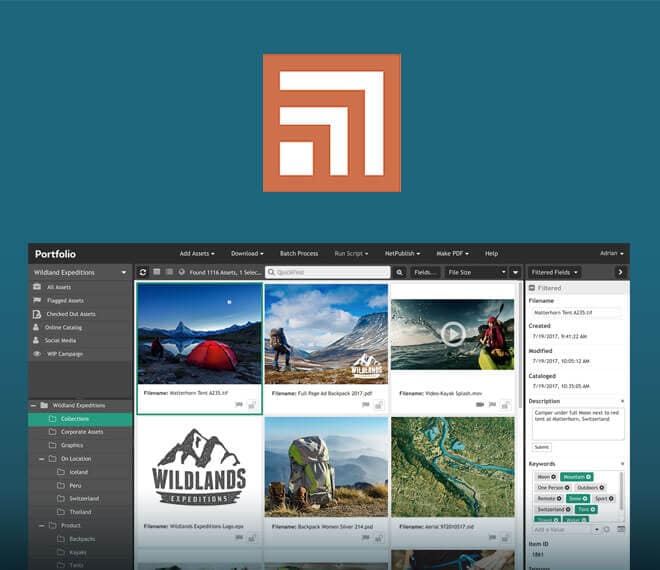The image size is (660, 570).
Task: Open the Make PDF menu
Action: pyautogui.click(x=452, y=253)
